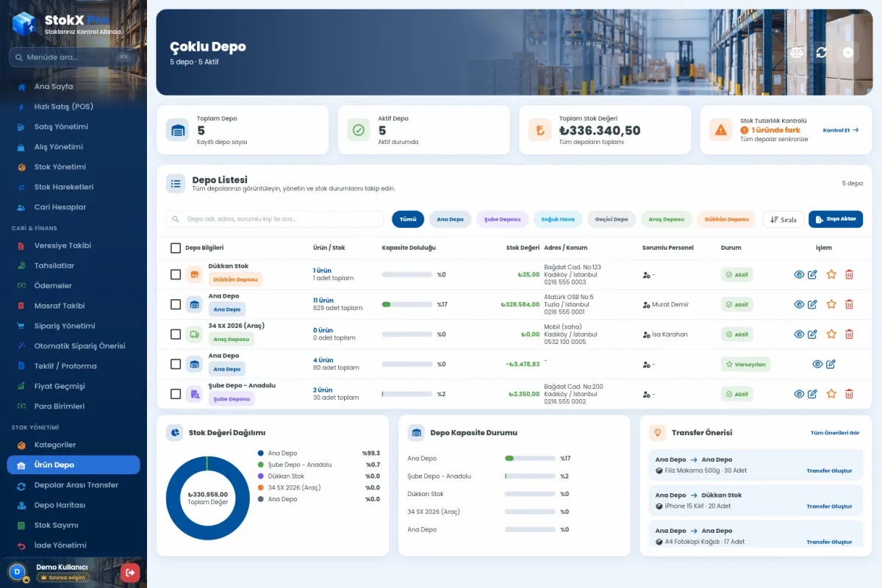Toggle the select-all checkbox beside Depo Bilgileri
This screenshot has width=882, height=588.
click(x=176, y=248)
